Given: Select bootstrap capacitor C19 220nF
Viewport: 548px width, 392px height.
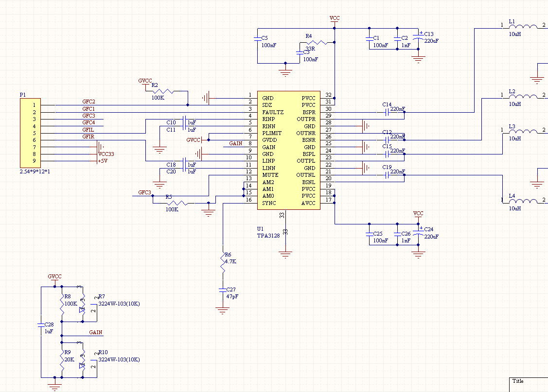Looking at the screenshot, I should pyautogui.click(x=387, y=175).
